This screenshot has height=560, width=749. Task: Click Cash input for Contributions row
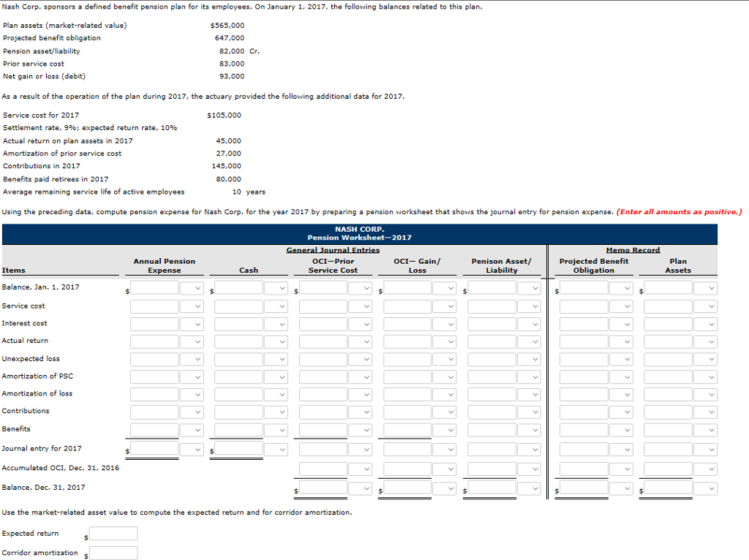coord(238,412)
